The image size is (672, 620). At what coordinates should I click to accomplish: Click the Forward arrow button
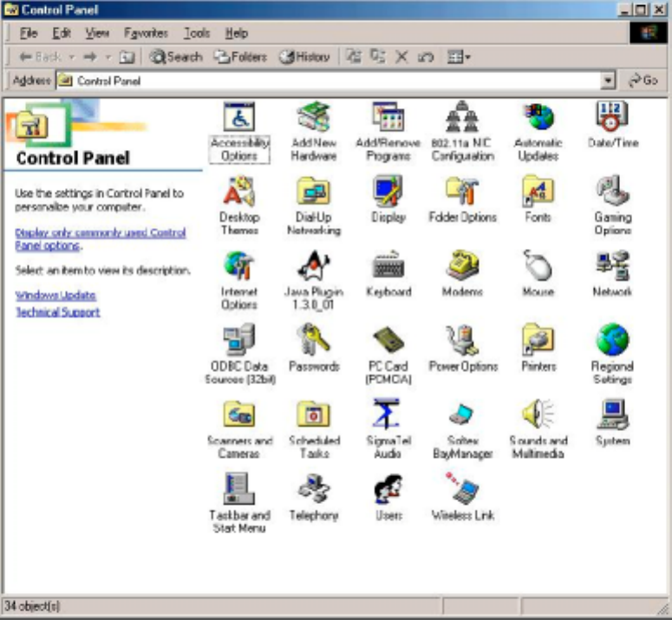pyautogui.click(x=90, y=56)
